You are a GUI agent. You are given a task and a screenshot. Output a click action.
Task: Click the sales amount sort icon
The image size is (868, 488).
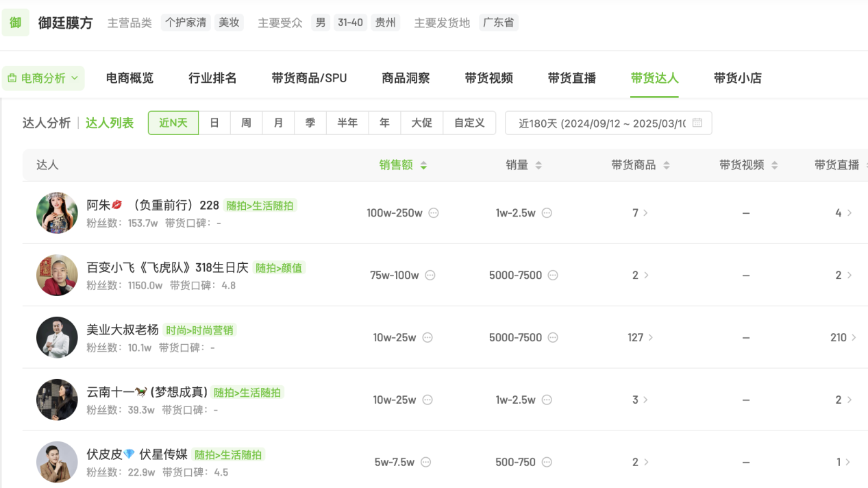click(423, 165)
